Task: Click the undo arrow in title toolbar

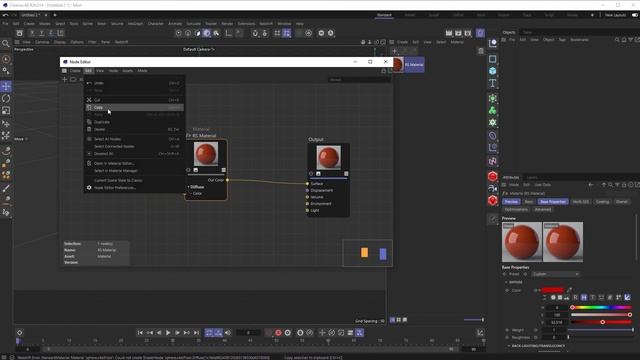Action: click(x=5, y=15)
